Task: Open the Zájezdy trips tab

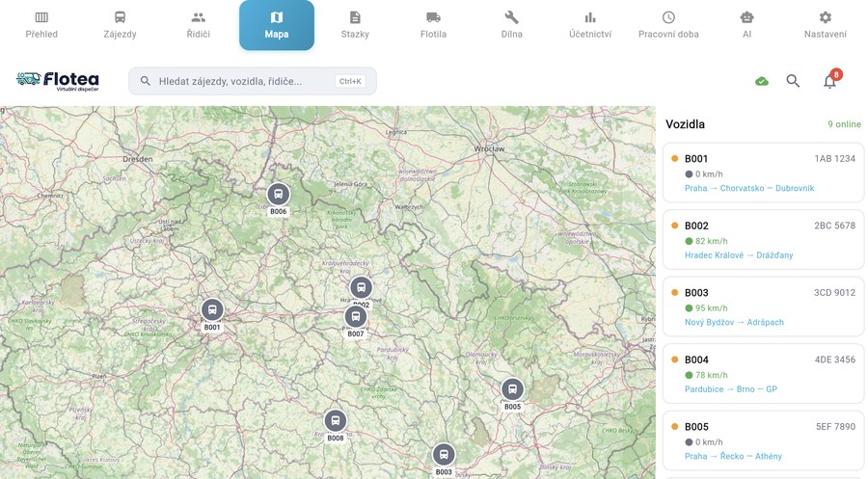Action: [x=120, y=25]
